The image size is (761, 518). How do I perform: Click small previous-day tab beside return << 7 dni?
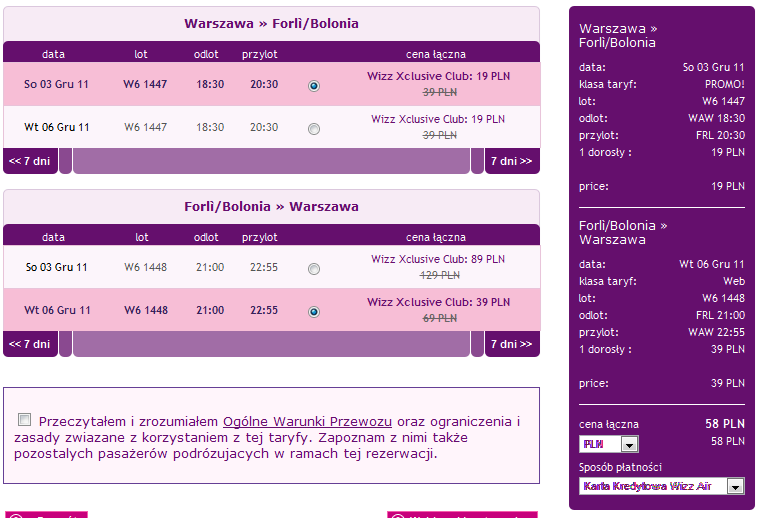[x=66, y=344]
